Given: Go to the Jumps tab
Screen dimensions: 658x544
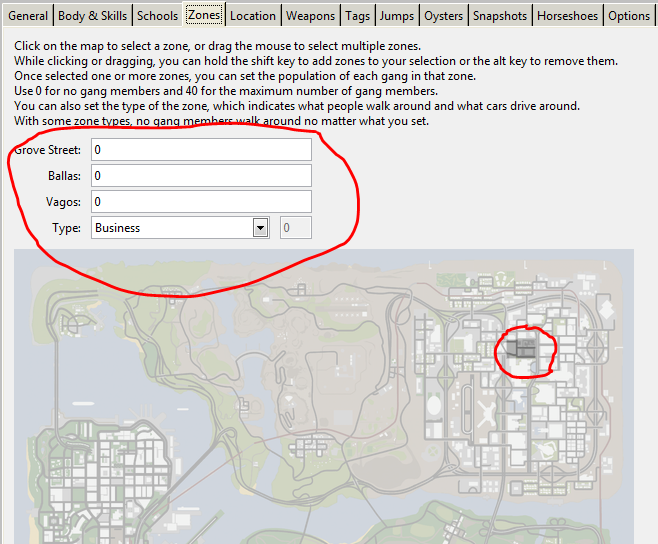Looking at the screenshot, I should (397, 16).
